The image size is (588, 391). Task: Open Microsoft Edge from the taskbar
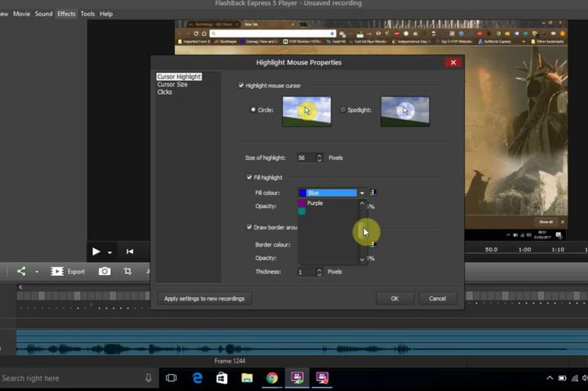pyautogui.click(x=198, y=378)
